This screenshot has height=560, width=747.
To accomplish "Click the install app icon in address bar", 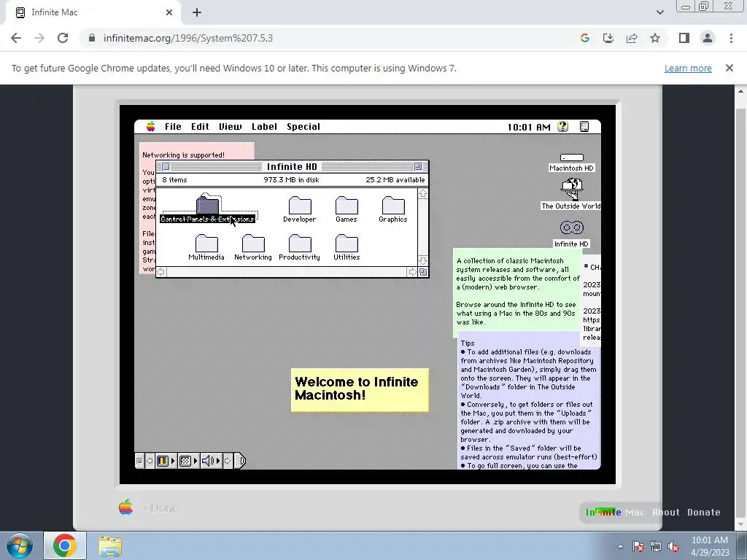I will pyautogui.click(x=608, y=38).
